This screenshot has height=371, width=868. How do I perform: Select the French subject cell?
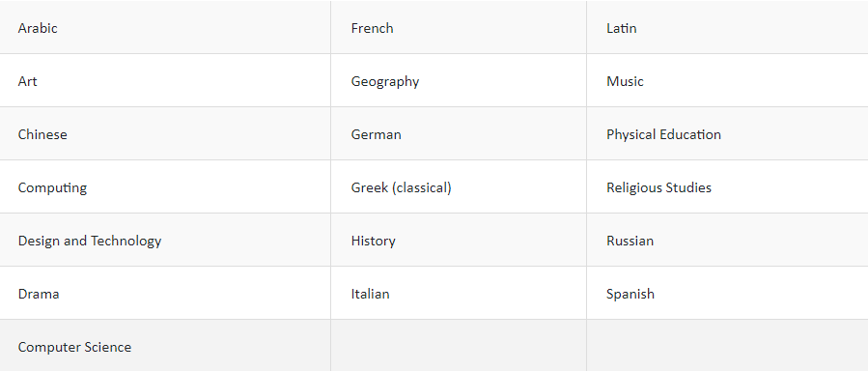pos(459,27)
